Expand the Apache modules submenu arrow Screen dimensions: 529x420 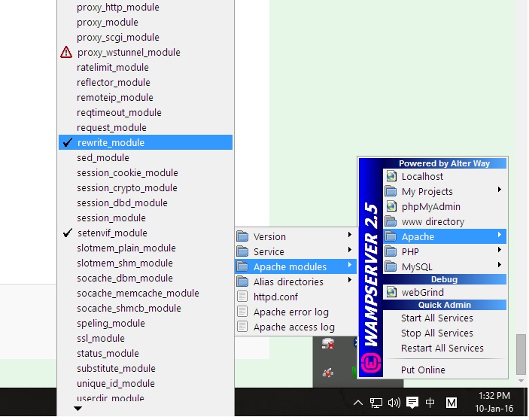[350, 265]
